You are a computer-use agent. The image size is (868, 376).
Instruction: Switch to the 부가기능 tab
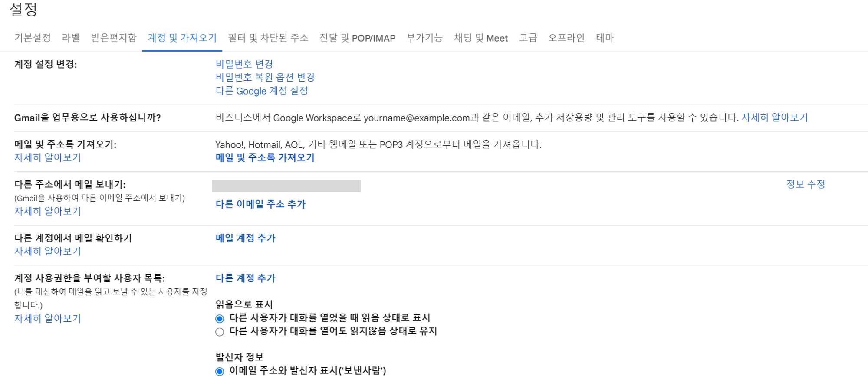(424, 38)
